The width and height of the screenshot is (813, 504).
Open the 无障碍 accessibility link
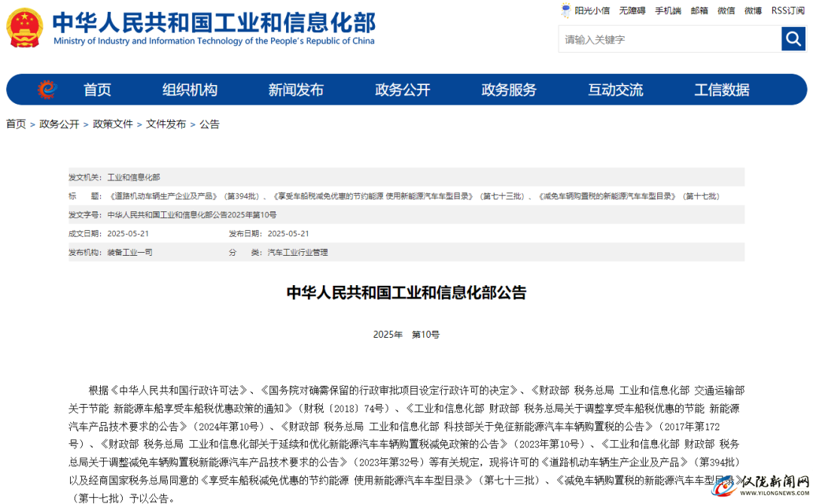coord(632,11)
